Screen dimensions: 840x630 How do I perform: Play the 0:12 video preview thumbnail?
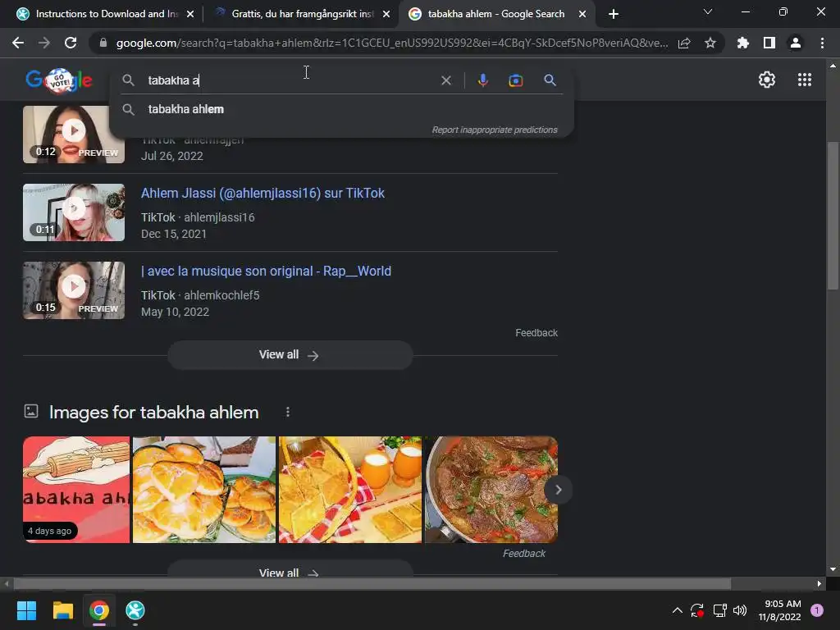[74, 135]
